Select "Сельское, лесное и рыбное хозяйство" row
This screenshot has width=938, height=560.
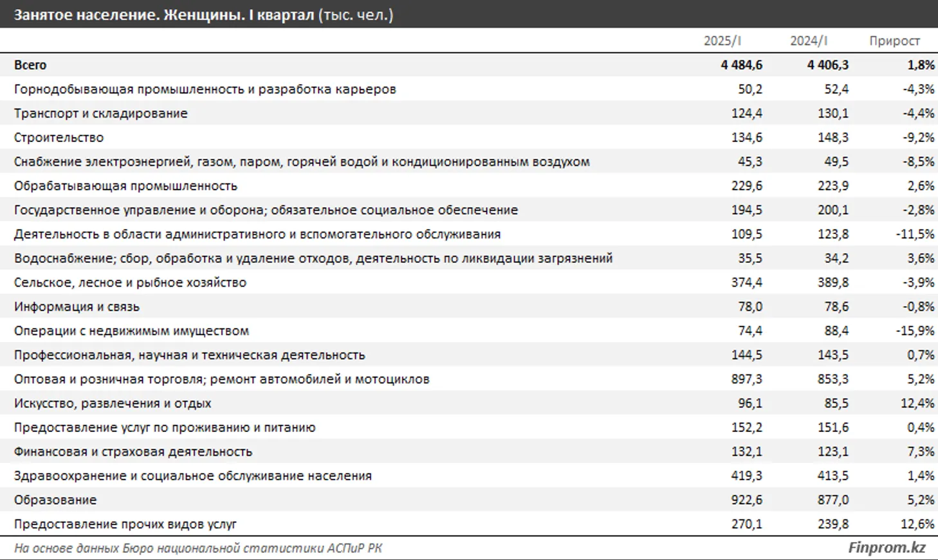[x=130, y=283]
